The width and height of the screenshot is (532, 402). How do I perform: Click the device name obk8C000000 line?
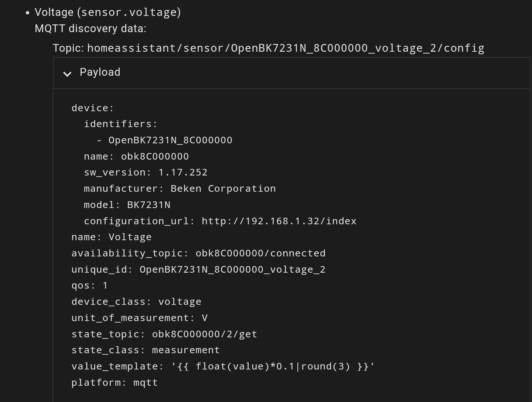[x=136, y=156]
